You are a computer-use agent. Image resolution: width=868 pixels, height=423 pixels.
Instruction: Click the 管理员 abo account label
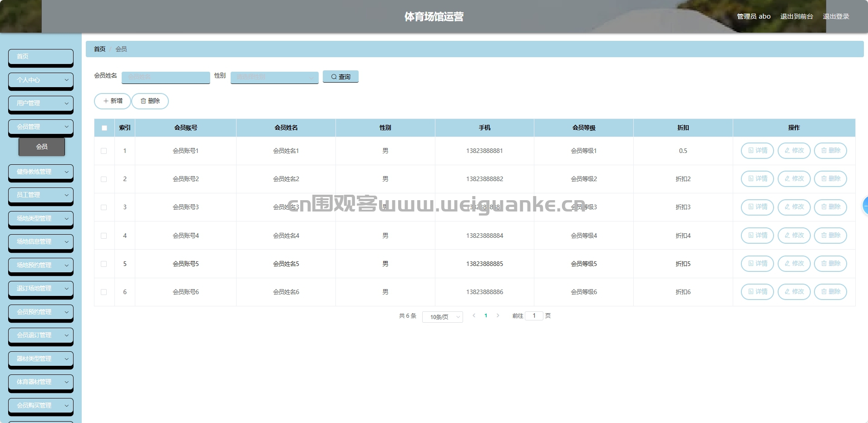click(754, 16)
